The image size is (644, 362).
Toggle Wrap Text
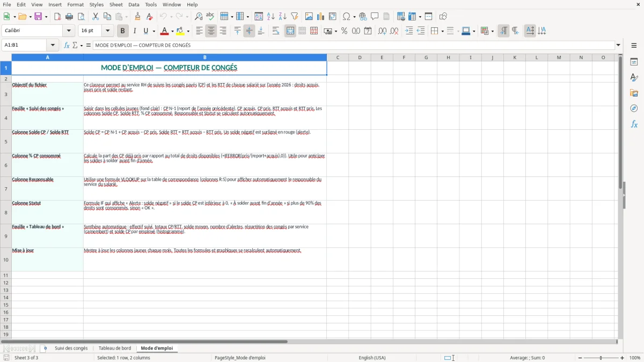coord(276,31)
